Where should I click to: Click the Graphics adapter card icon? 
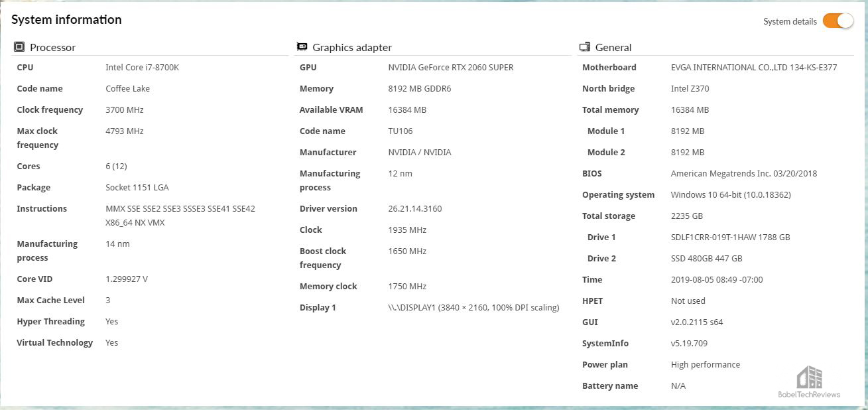click(302, 47)
